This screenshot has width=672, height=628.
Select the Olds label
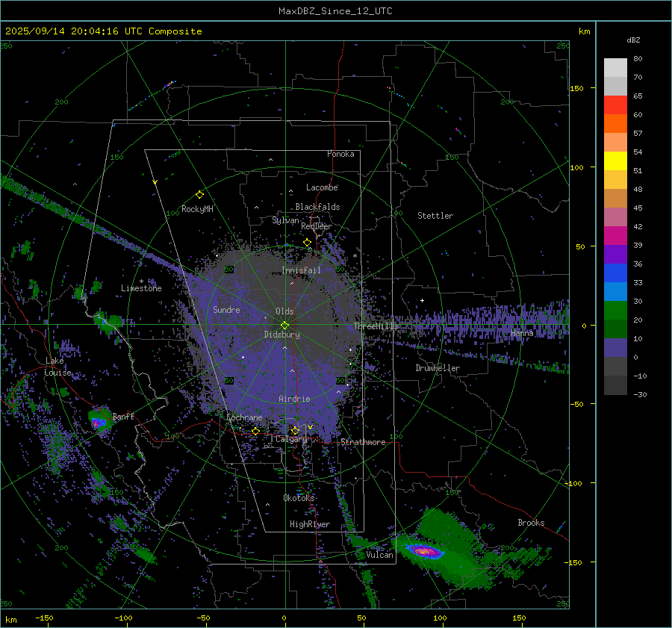click(x=284, y=311)
